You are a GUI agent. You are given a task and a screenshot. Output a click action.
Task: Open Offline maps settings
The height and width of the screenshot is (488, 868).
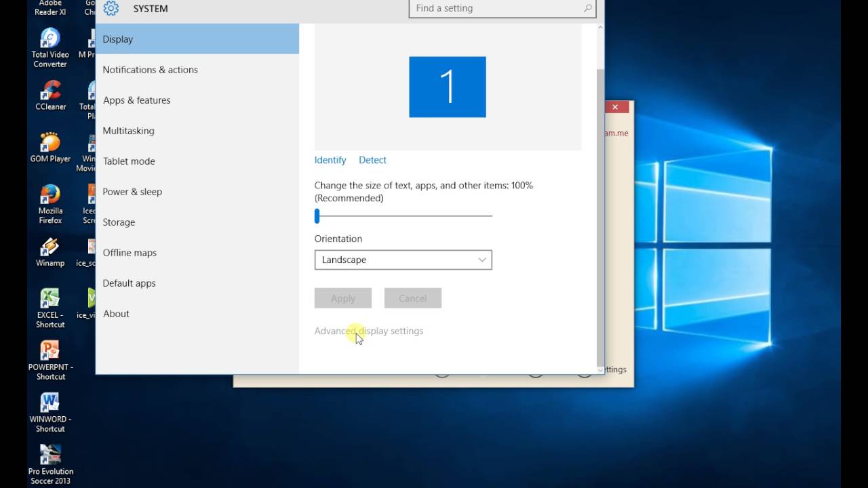[x=197, y=253]
